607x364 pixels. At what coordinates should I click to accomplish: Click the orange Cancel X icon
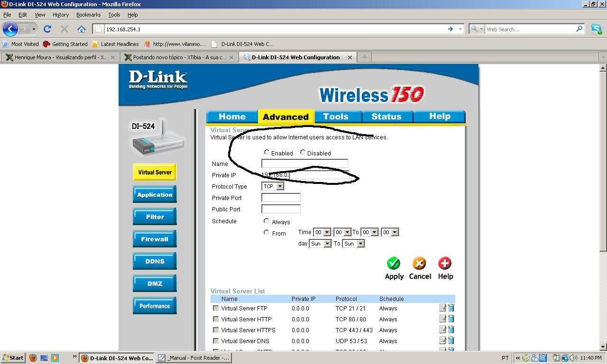click(x=419, y=263)
